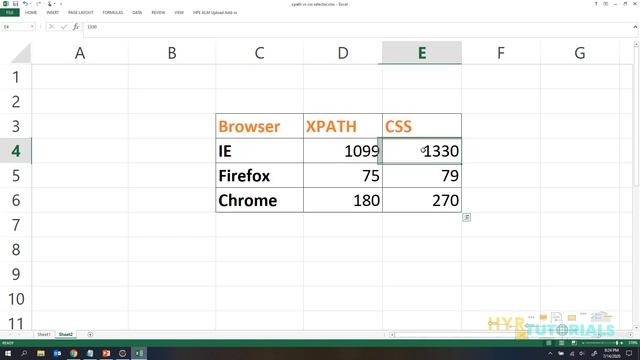
Task: Select the cell containing 270
Action: pyautogui.click(x=422, y=200)
